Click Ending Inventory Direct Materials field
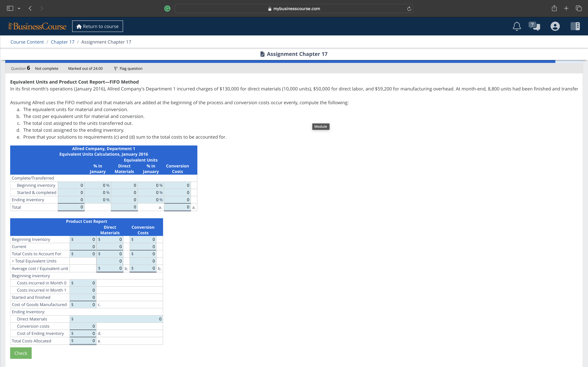The image size is (588, 367). 116,319
